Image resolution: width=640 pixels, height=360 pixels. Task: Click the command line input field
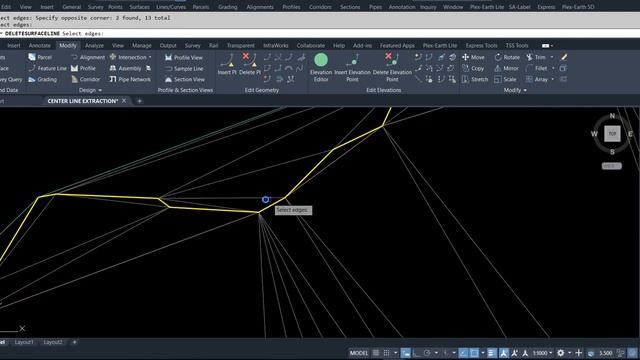point(320,33)
